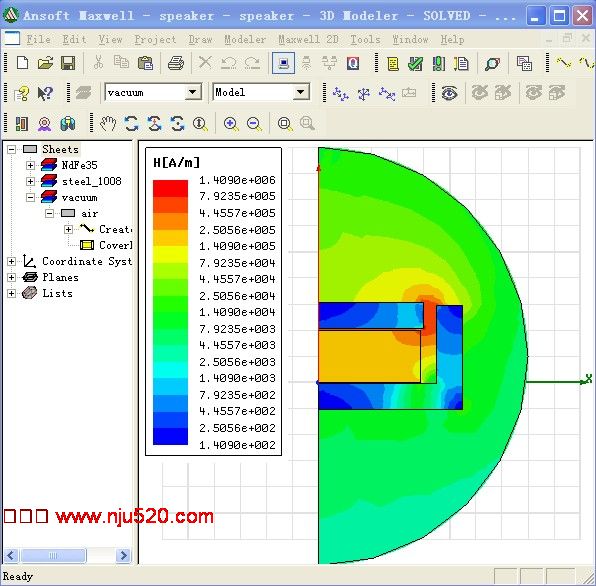Expand the NdFe35 tree node
This screenshot has width=596, height=586.
pyautogui.click(x=30, y=165)
